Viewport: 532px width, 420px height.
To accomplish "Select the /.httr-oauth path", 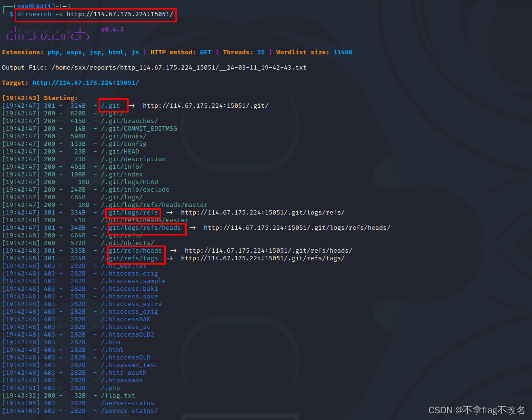I will coord(123,373).
